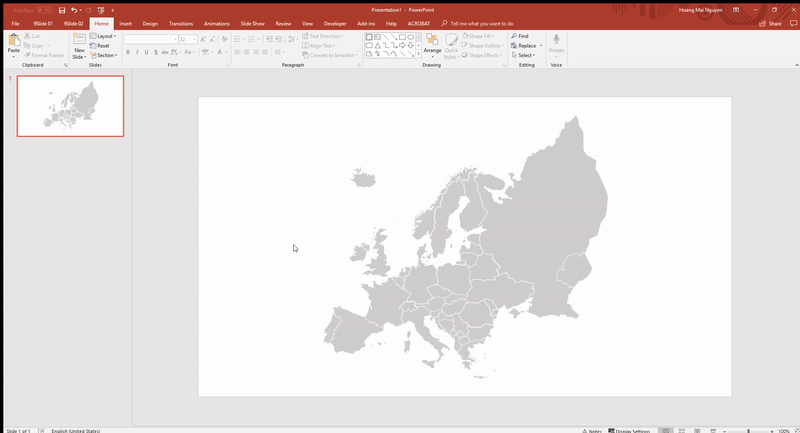Toggle Italic formatting
The height and width of the screenshot is (433, 800).
[x=137, y=52]
